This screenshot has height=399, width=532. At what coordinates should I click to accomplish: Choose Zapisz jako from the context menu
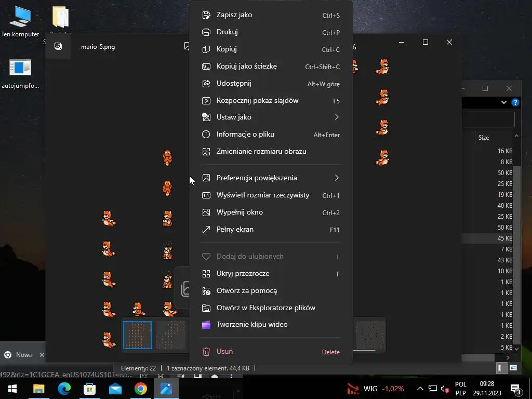click(271, 15)
